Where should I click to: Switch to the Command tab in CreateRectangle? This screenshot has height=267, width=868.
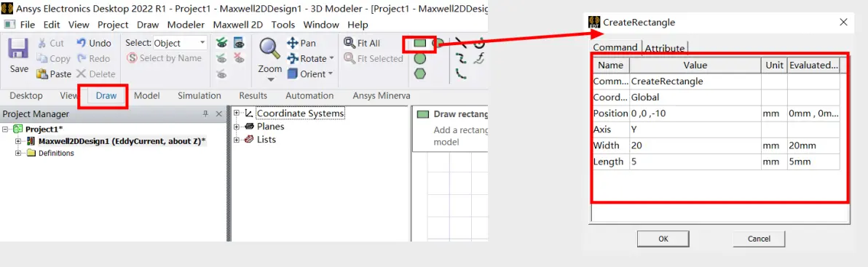pos(615,47)
